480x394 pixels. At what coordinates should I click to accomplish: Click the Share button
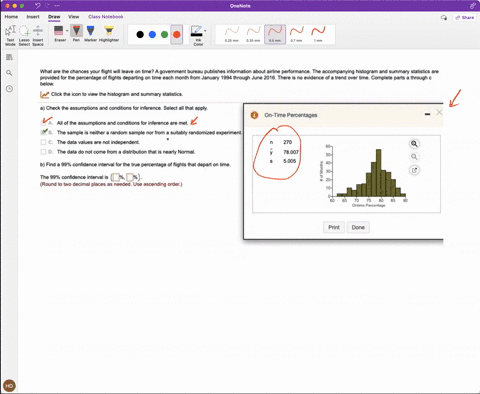pos(465,17)
